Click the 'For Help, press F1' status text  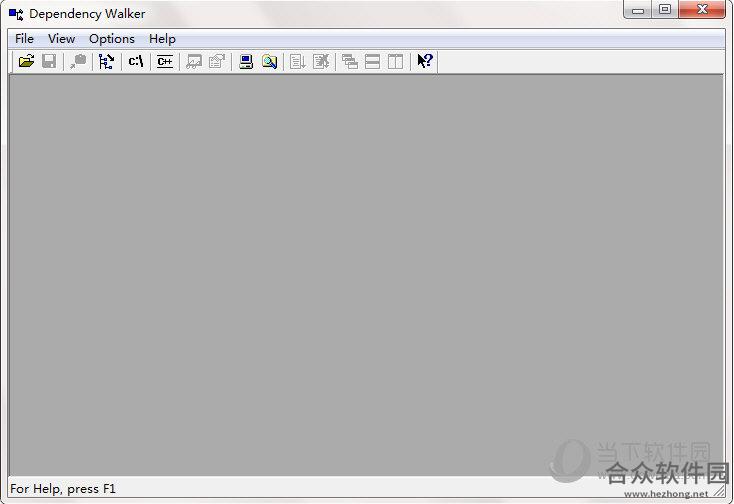coord(63,489)
